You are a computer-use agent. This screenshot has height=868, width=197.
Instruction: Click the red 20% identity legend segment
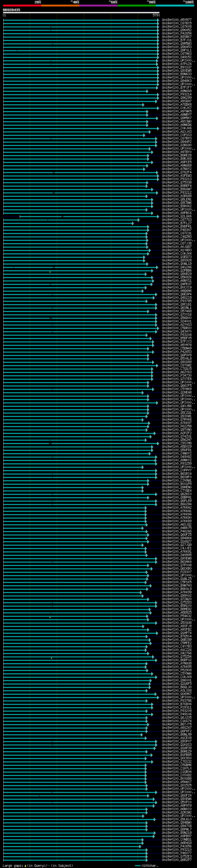(22, 6)
